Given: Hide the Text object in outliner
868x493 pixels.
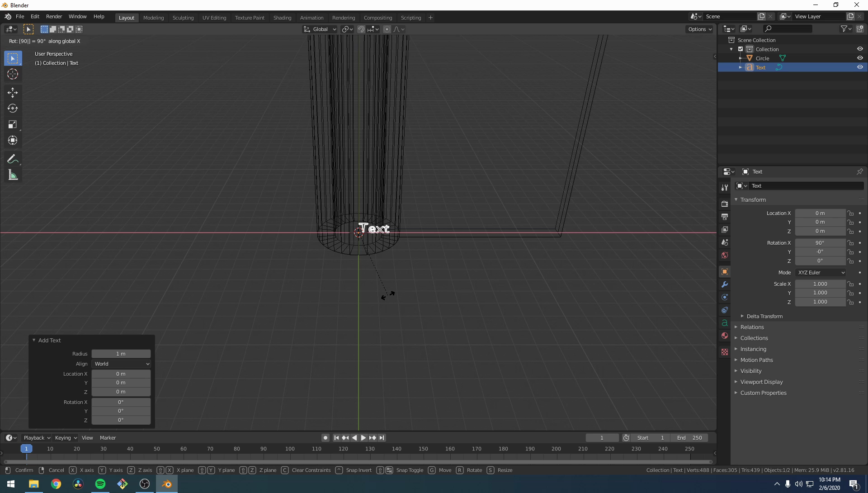Looking at the screenshot, I should [860, 67].
